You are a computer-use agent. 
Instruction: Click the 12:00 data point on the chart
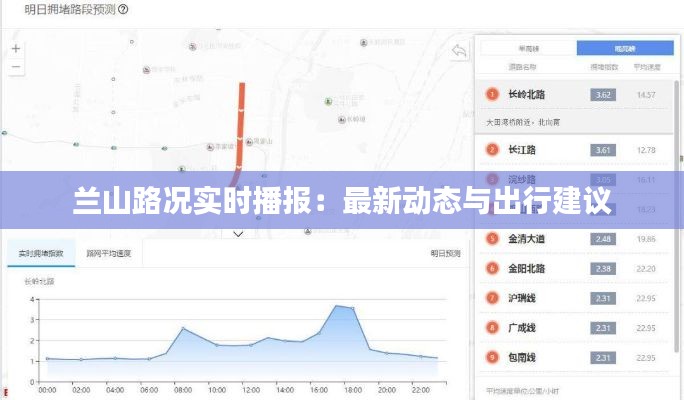(x=251, y=345)
